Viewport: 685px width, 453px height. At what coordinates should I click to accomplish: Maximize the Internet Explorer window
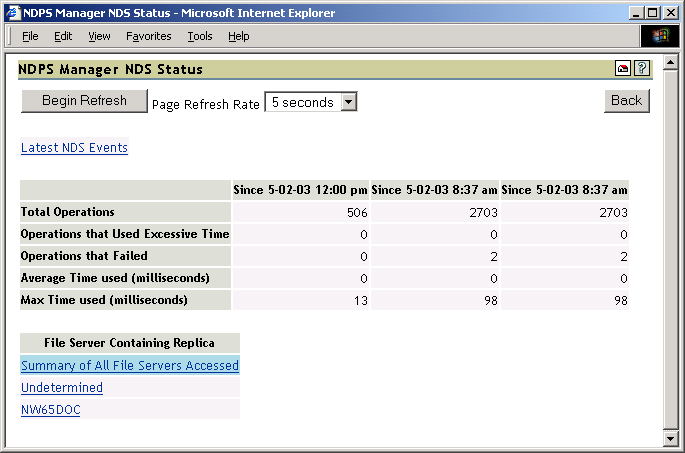pos(652,13)
